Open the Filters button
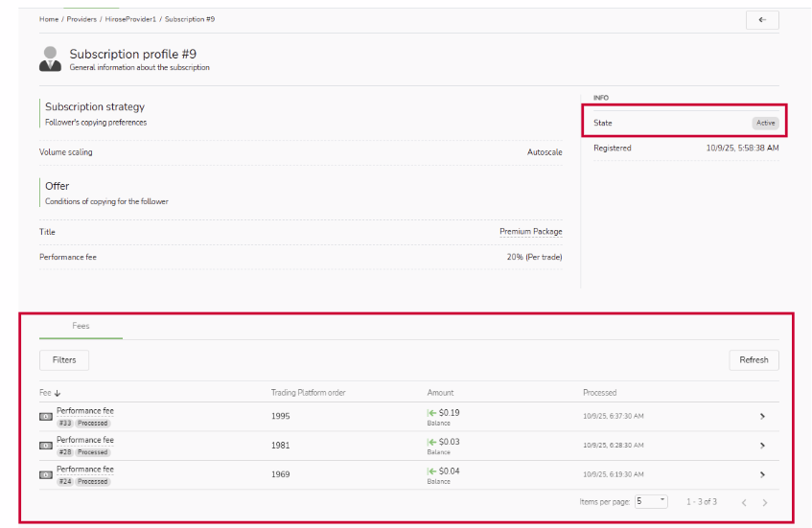 click(x=64, y=360)
